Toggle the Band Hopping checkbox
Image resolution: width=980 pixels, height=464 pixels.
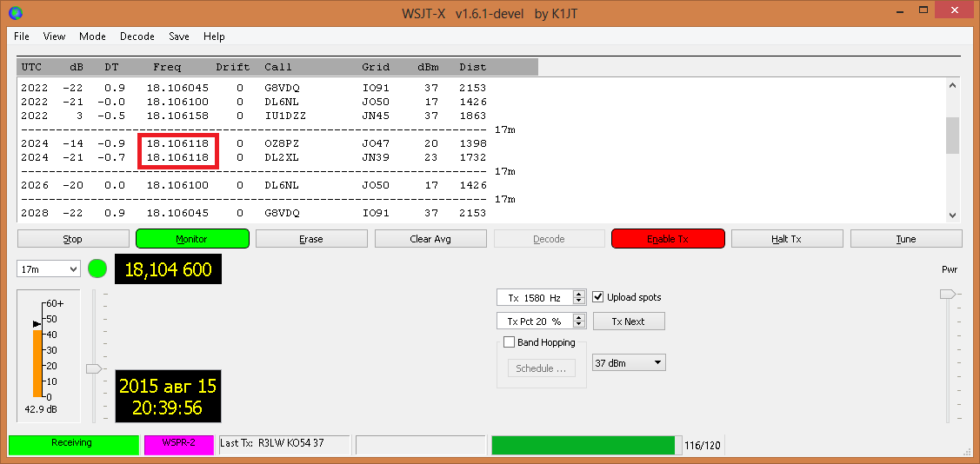click(x=510, y=342)
